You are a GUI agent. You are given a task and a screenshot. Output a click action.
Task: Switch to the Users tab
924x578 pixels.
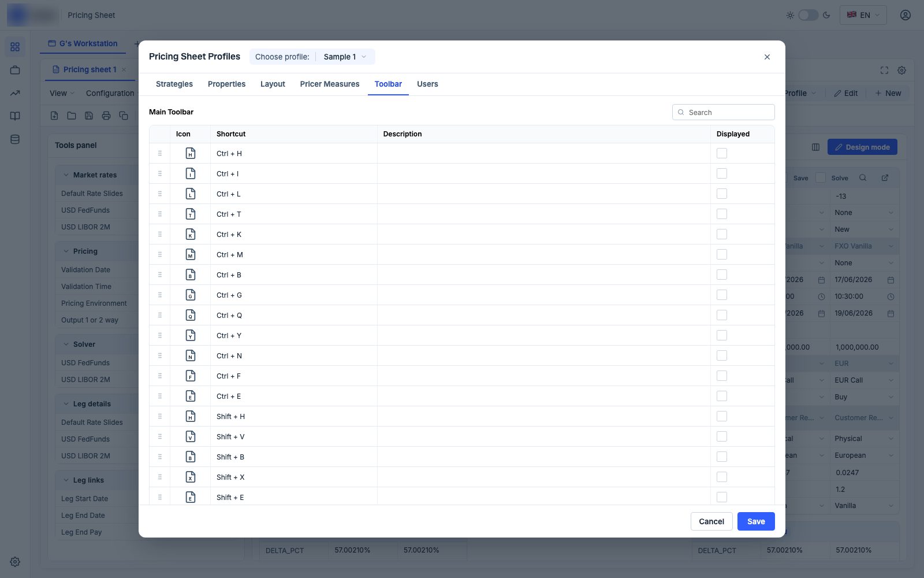coord(427,84)
